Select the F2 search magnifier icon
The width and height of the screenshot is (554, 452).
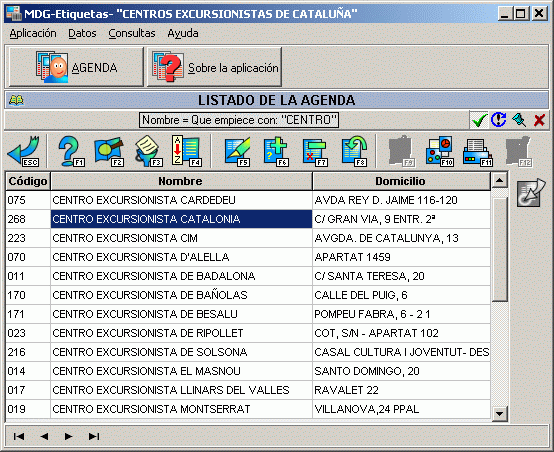pos(109,151)
